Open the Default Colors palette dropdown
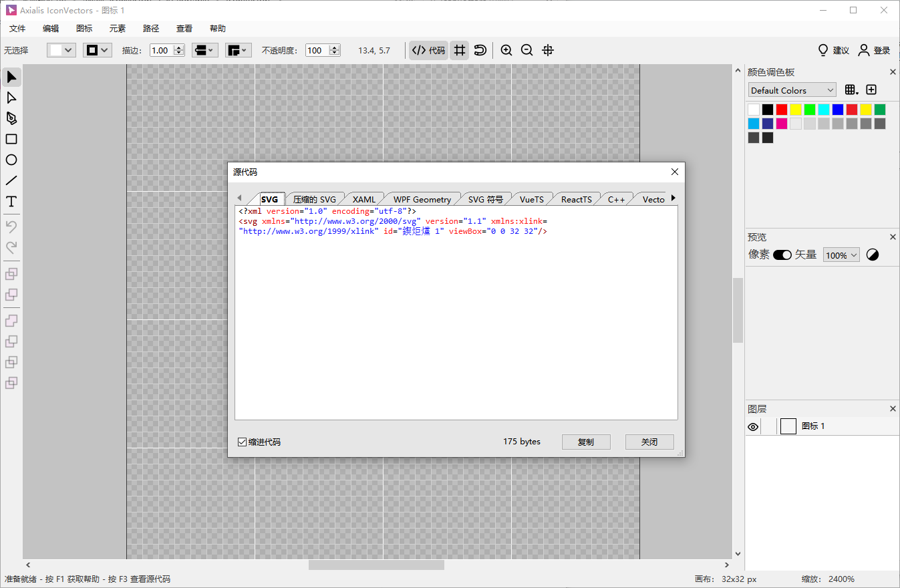Screen dimensions: 900x588 [792, 90]
